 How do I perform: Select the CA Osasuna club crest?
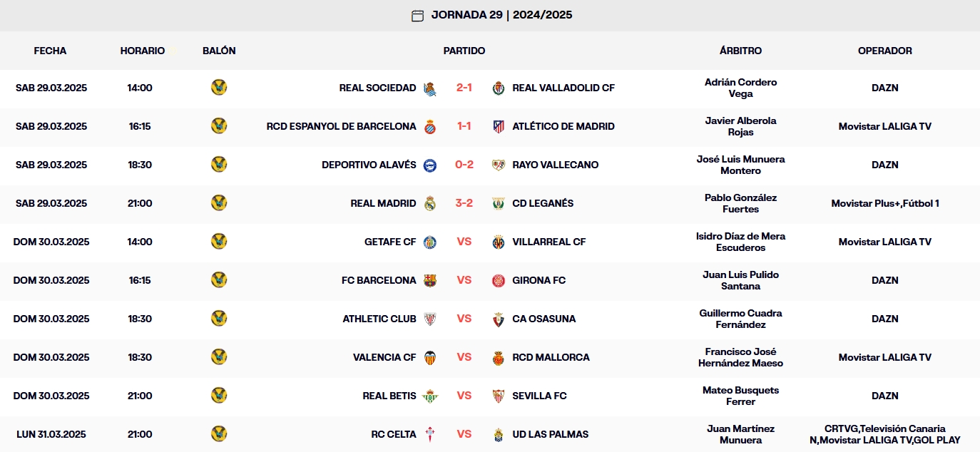pos(499,319)
